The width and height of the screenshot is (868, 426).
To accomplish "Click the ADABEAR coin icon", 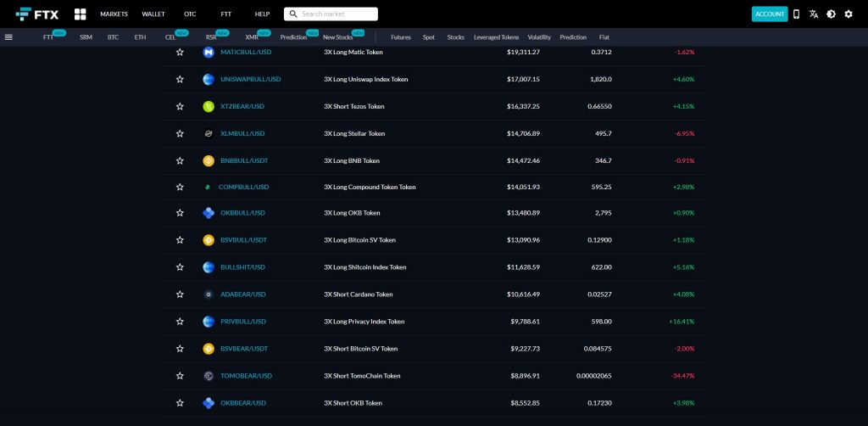I will tap(209, 294).
